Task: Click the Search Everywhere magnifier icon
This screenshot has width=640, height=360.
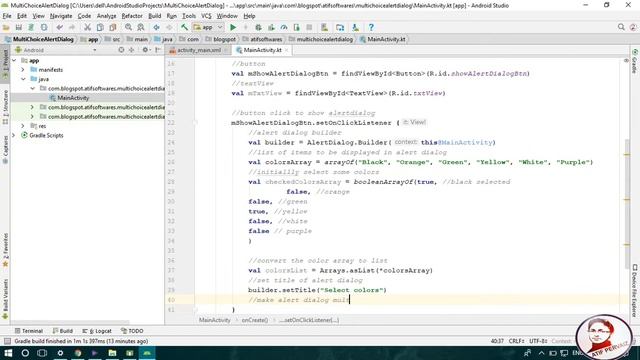Action: click(621, 27)
